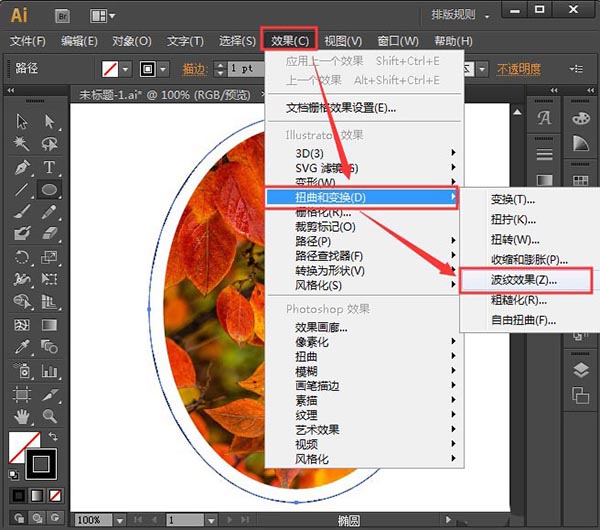This screenshot has width=600, height=530.
Task: Select the Free Transform tool
Action: pos(49,279)
